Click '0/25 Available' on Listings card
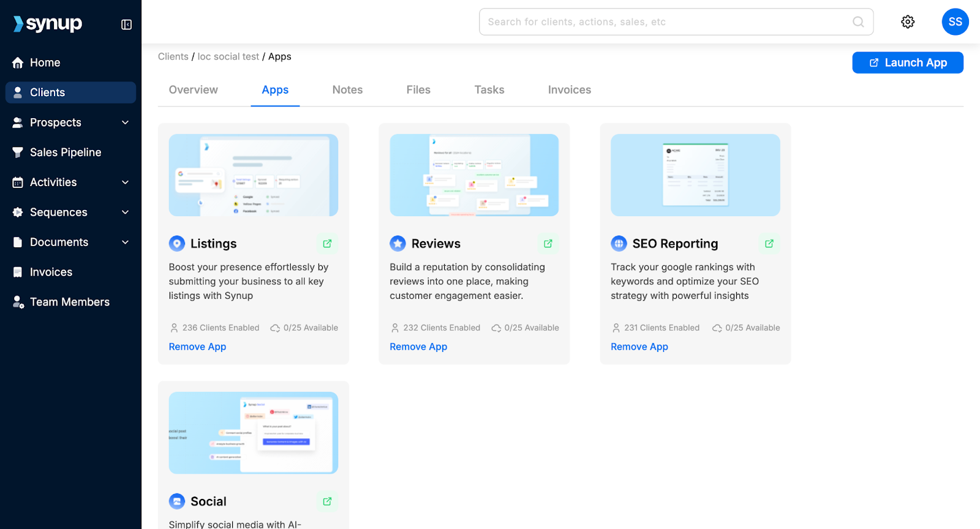The width and height of the screenshot is (980, 529). click(x=311, y=328)
